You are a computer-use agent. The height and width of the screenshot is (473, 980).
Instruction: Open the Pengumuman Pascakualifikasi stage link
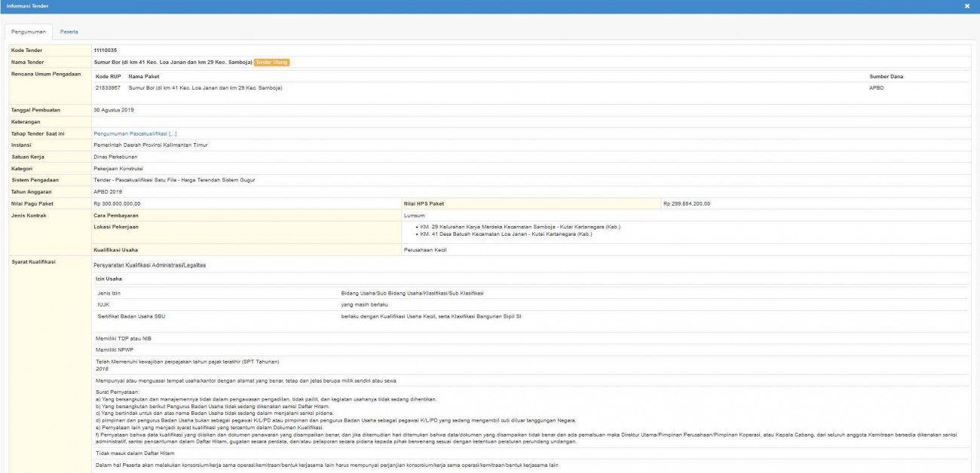135,133
